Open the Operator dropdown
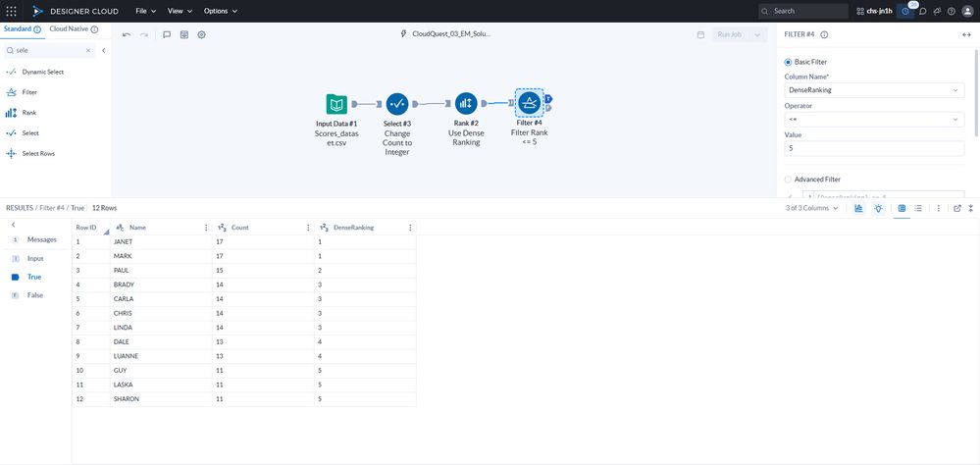Viewport: 980px width, 465px height. pos(874,120)
